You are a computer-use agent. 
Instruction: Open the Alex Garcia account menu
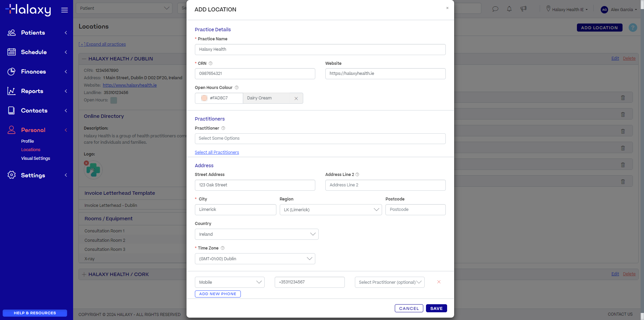coord(623,10)
